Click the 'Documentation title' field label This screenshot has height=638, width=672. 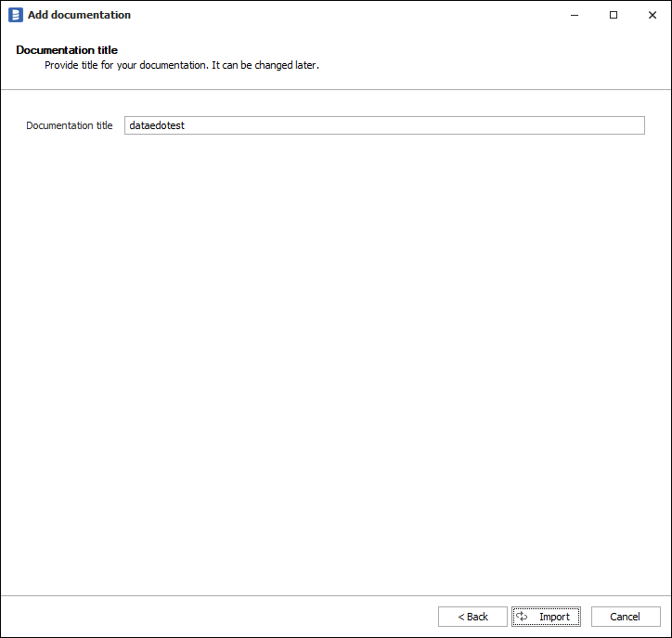pyautogui.click(x=70, y=125)
